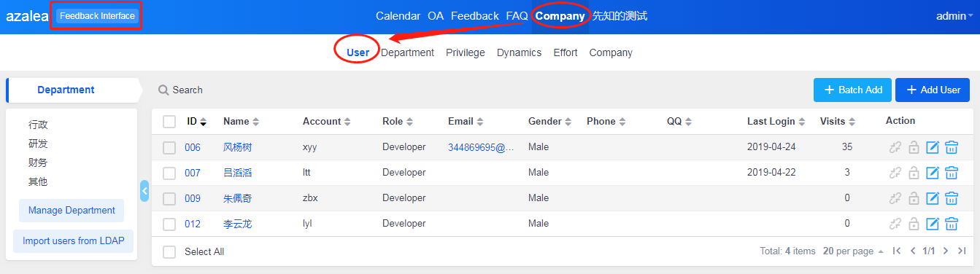Tick the checkbox for user 006

169,147
